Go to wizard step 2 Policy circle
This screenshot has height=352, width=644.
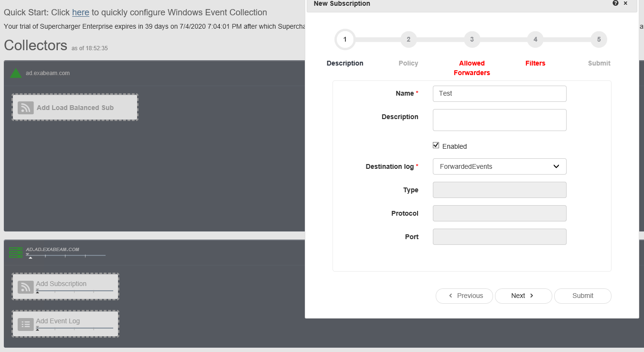click(x=408, y=39)
